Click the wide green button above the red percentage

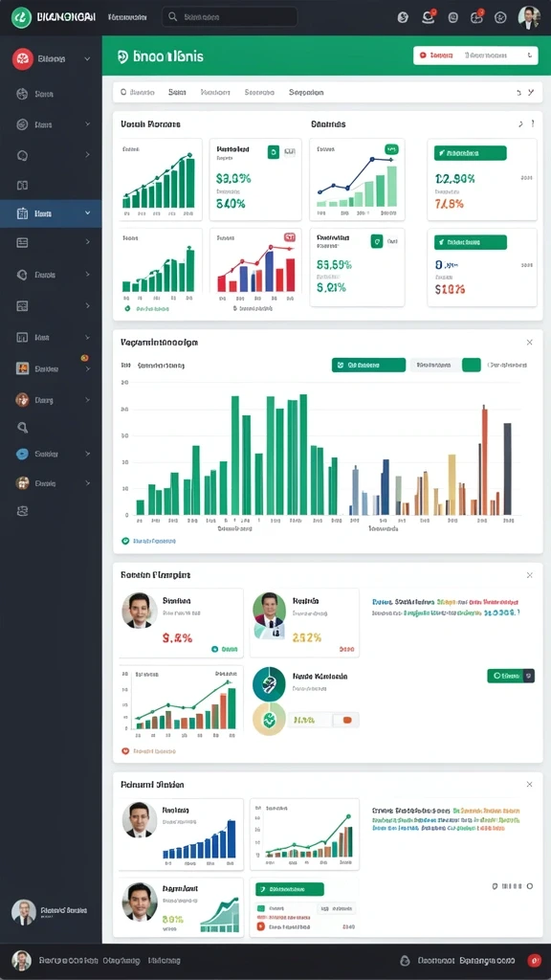coord(471,242)
